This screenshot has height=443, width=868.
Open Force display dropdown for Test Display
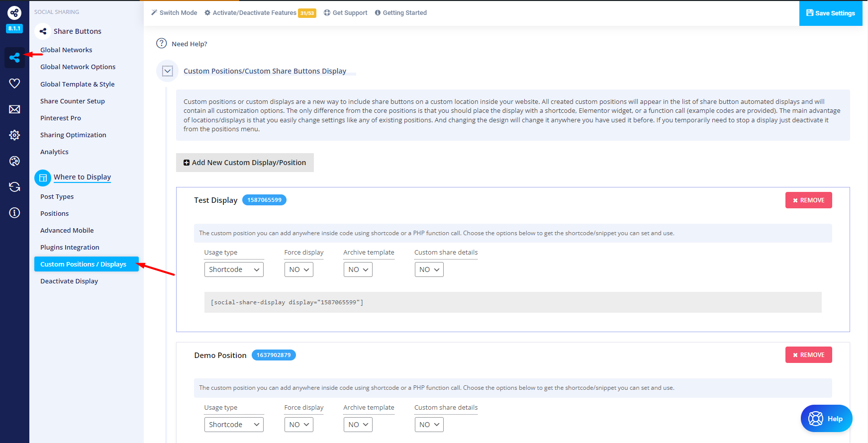click(x=298, y=269)
